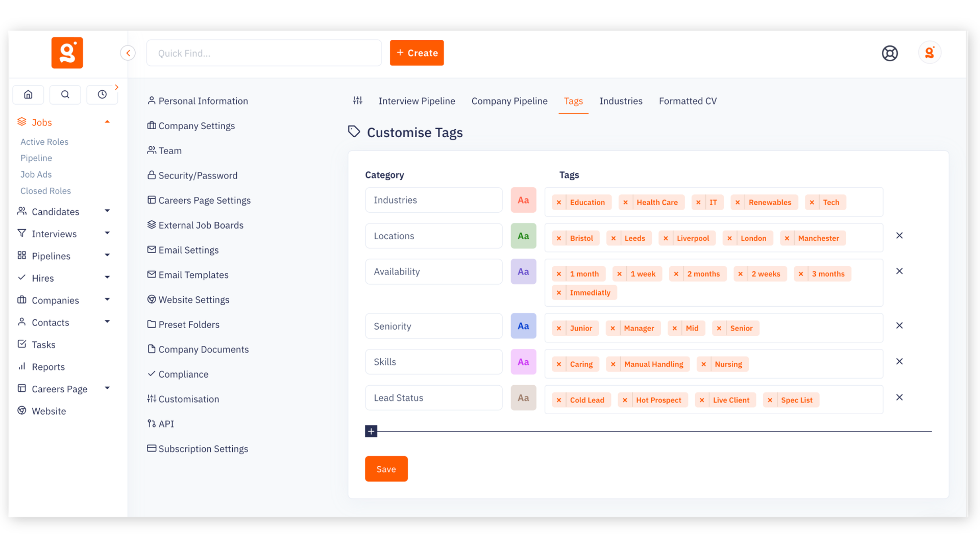Collapse the left sidebar with the chevron button

[128, 53]
